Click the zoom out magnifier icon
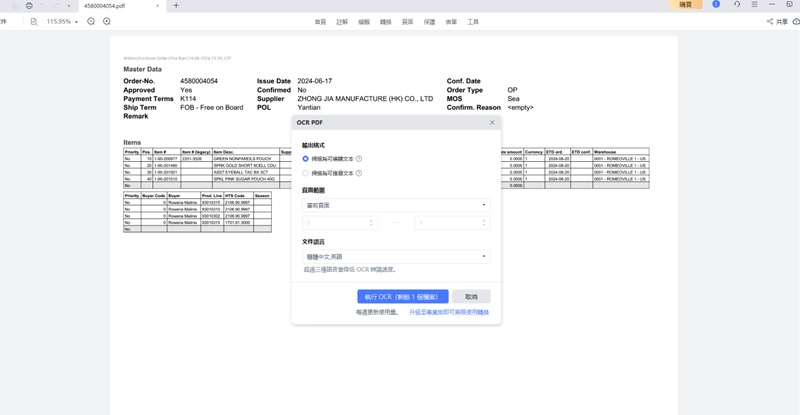 click(91, 21)
